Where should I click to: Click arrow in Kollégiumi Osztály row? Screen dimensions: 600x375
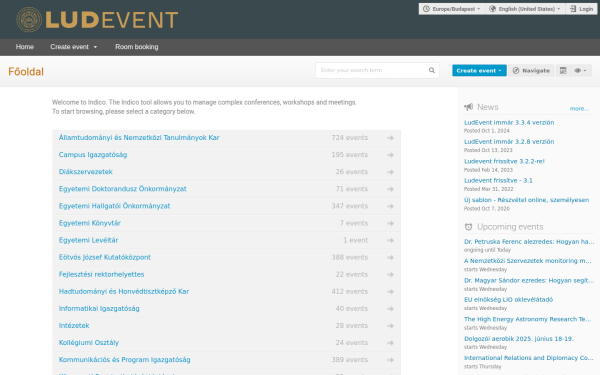(390, 343)
